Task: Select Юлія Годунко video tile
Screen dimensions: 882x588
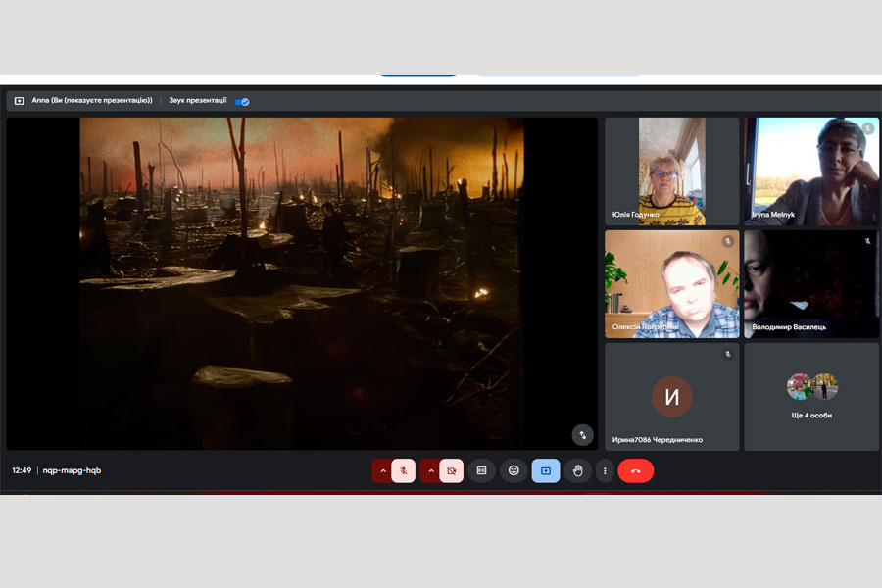Action: click(672, 171)
